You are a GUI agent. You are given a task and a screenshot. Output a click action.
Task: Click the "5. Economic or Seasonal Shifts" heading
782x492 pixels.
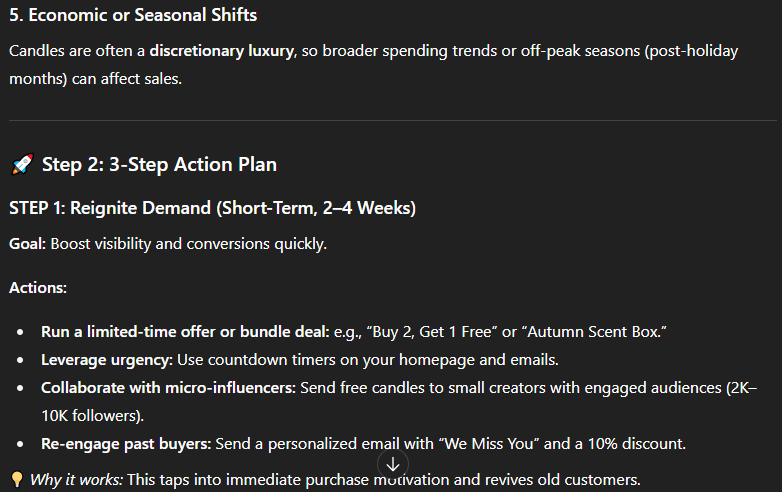point(132,15)
